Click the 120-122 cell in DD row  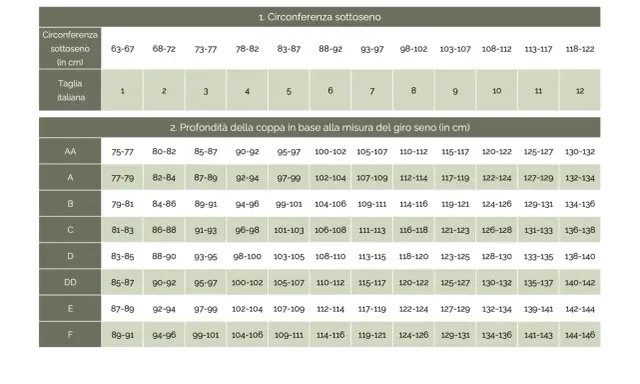[x=413, y=282]
